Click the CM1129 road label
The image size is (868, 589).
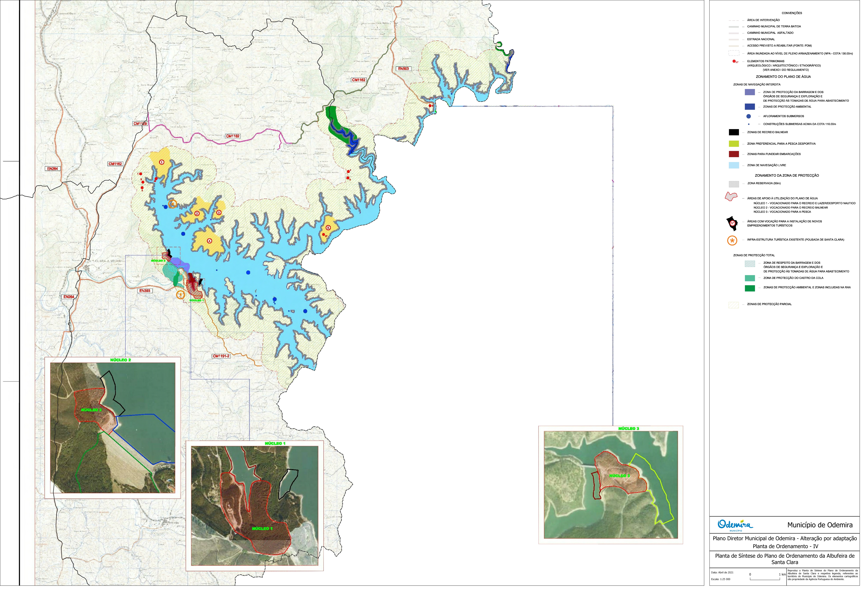coord(140,124)
